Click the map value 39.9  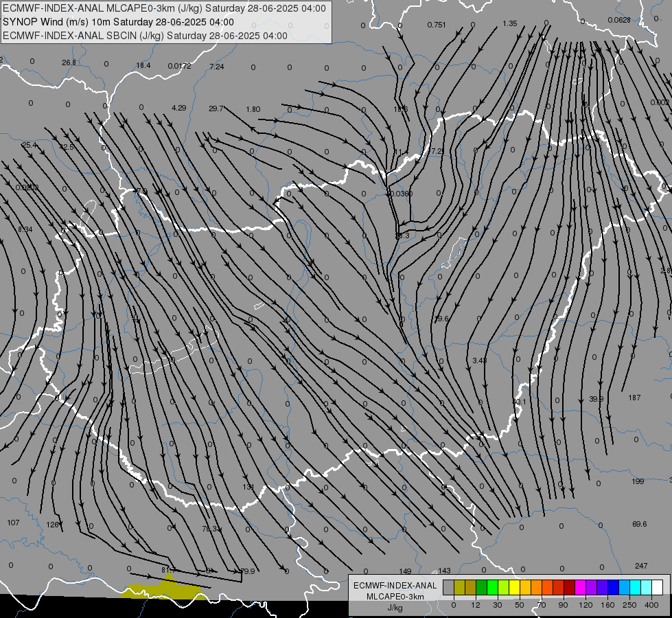(596, 399)
